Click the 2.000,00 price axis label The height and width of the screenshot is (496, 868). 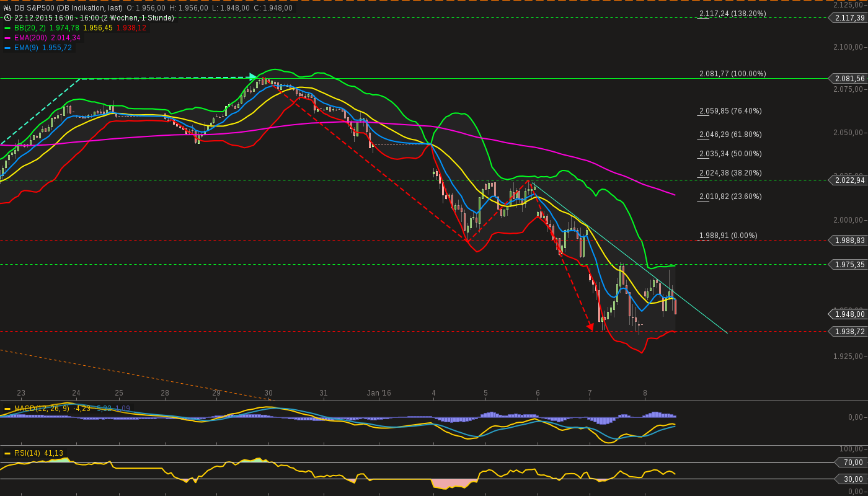[849, 220]
